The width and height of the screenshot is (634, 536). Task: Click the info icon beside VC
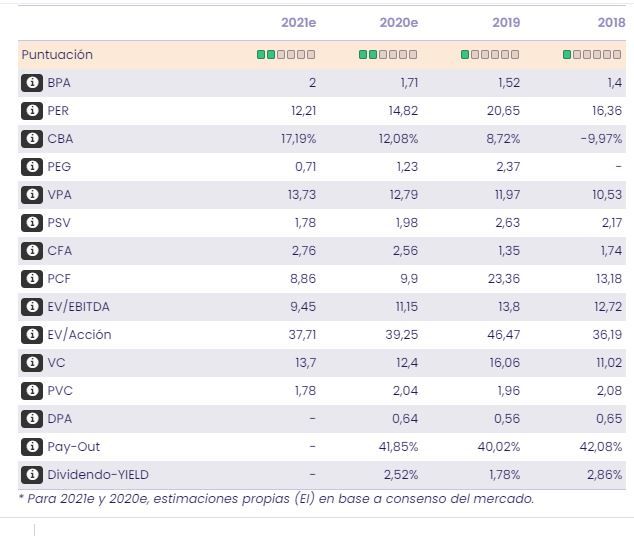click(x=32, y=363)
